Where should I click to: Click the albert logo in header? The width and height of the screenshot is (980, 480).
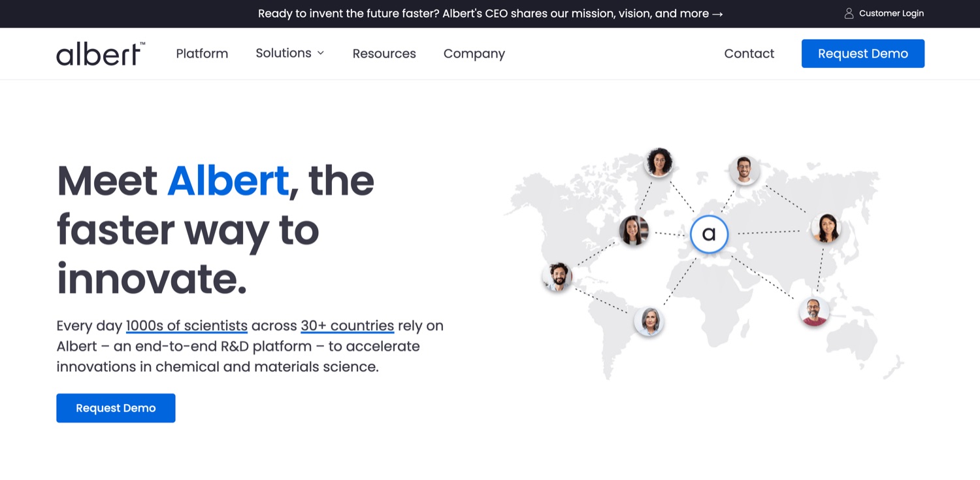tap(101, 54)
